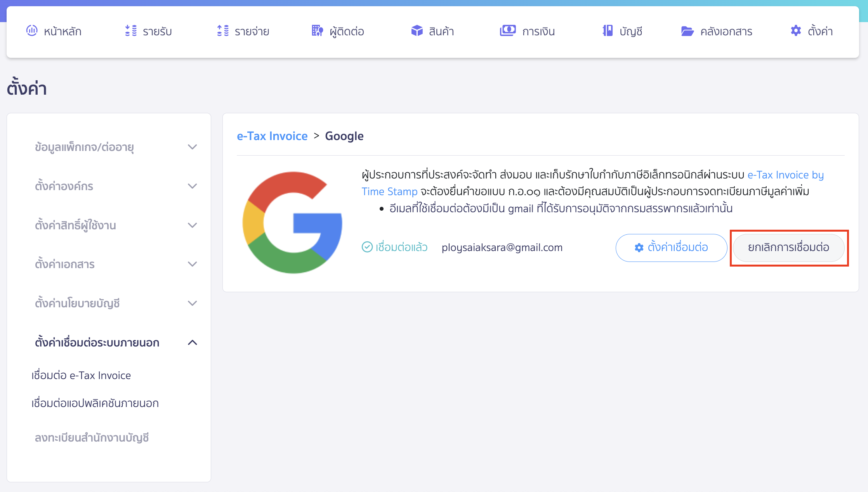Open the e-Tax Invoice by Time Stamp link
Viewport: 868px width, 492px height.
point(785,175)
